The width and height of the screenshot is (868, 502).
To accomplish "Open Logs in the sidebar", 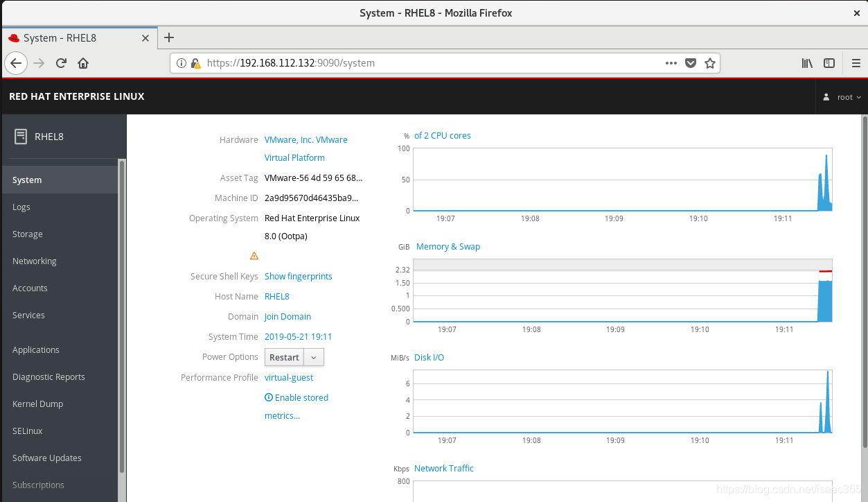I will point(59,207).
